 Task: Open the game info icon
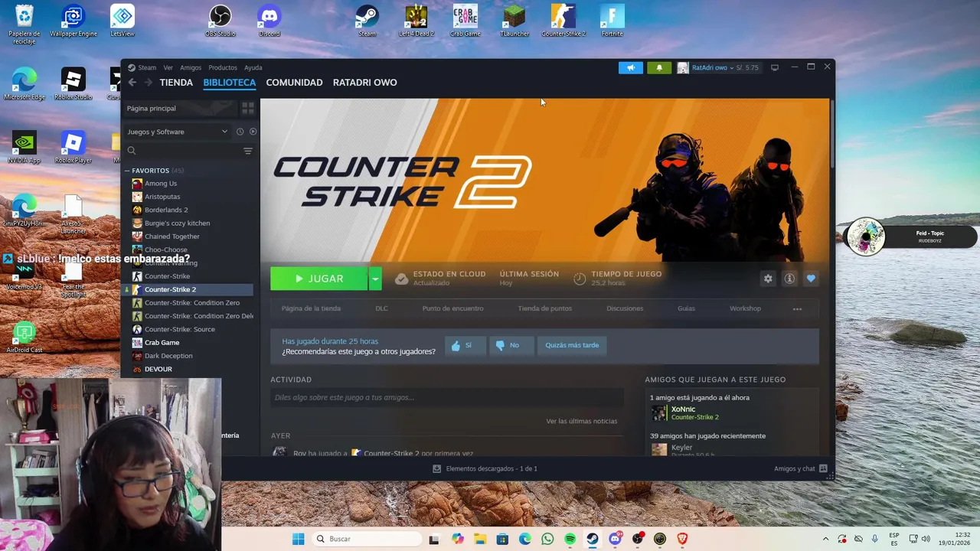pos(789,279)
